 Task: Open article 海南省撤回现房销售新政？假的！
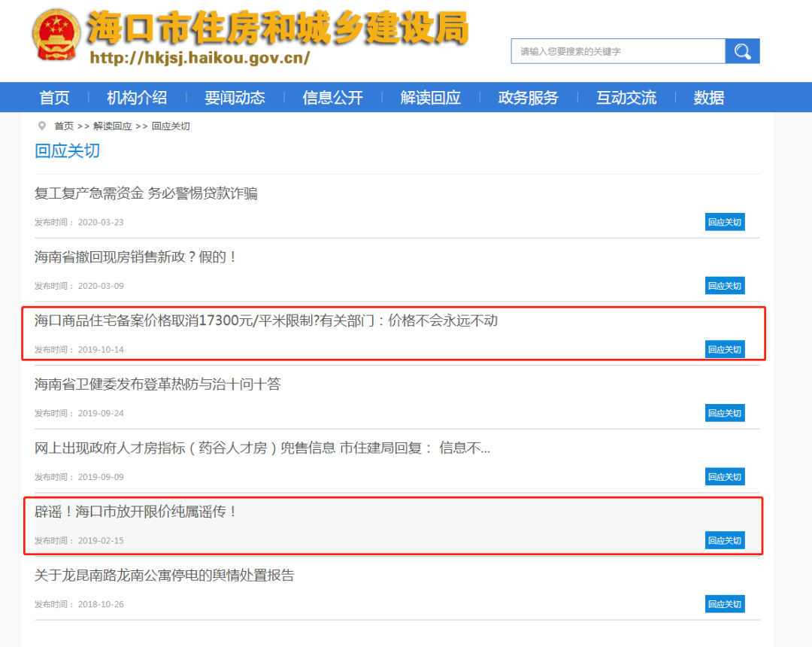coord(135,257)
